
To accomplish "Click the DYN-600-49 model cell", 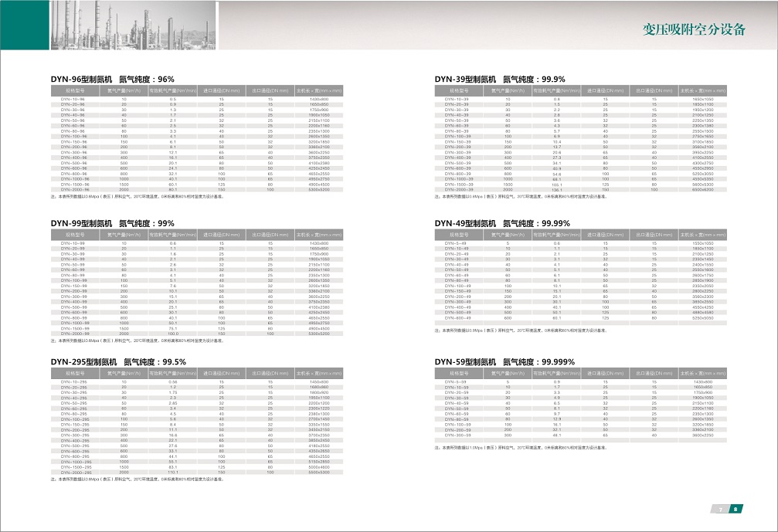I will click(x=457, y=318).
